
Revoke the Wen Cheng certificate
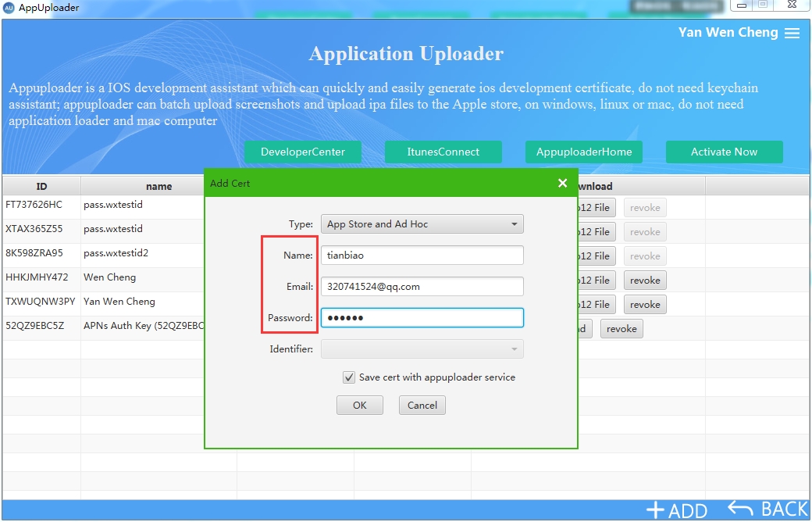pyautogui.click(x=645, y=281)
